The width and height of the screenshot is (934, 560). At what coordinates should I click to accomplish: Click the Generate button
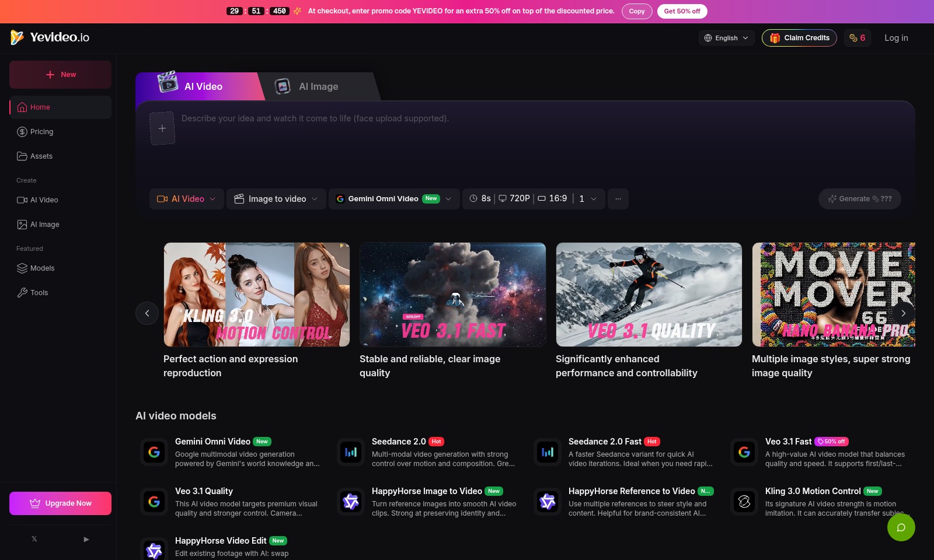pos(859,199)
